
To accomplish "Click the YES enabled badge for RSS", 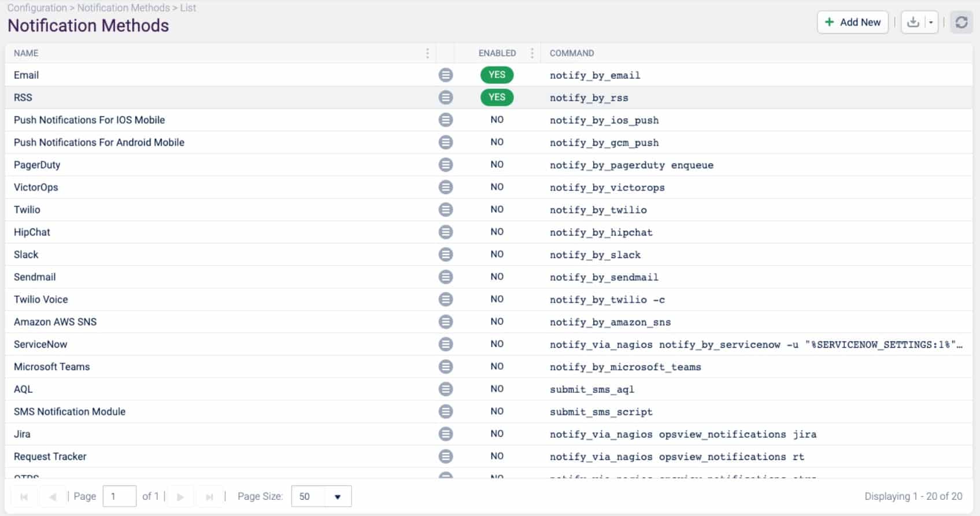I will [x=497, y=97].
